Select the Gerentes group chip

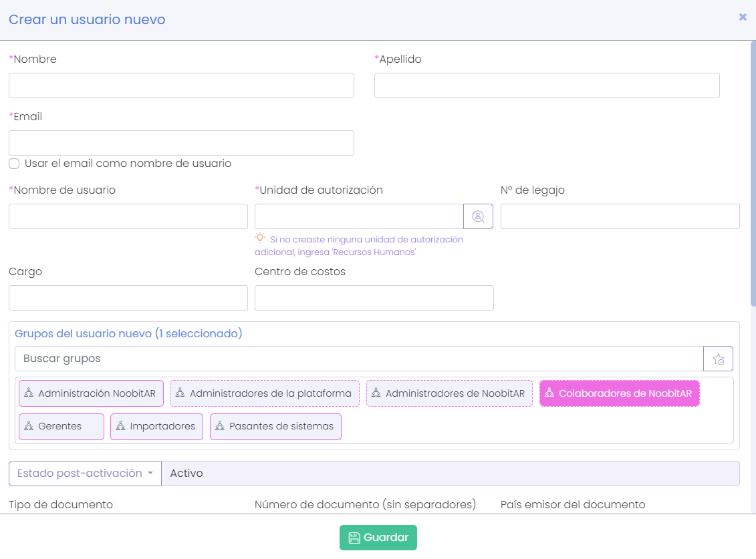point(61,427)
